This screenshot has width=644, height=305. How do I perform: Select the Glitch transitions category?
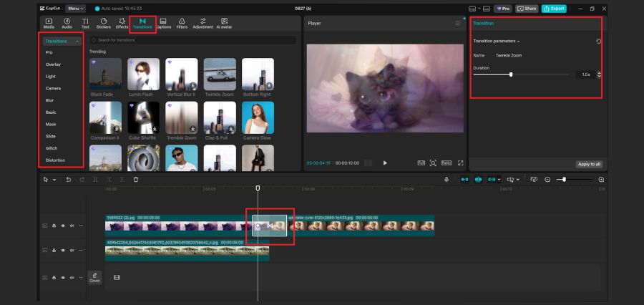point(51,148)
